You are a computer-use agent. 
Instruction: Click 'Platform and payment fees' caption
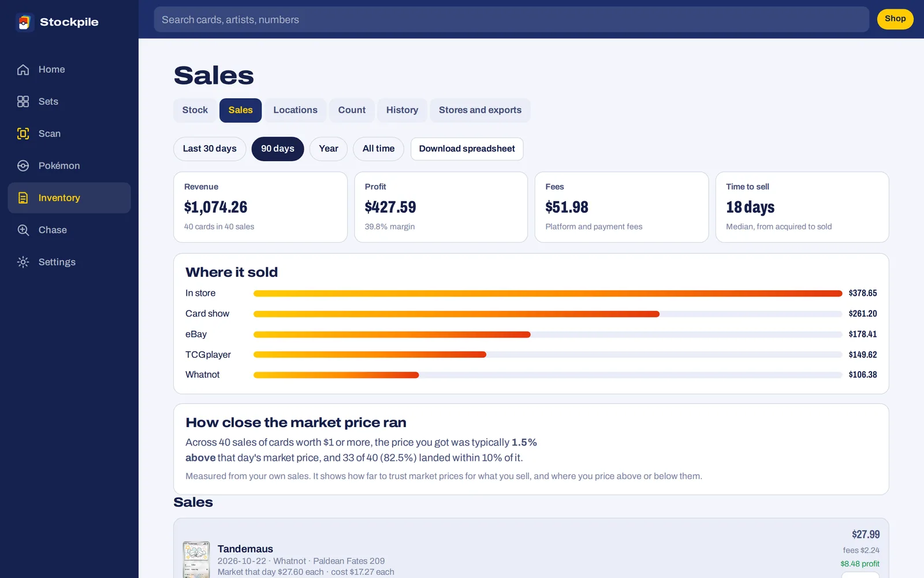tap(594, 227)
